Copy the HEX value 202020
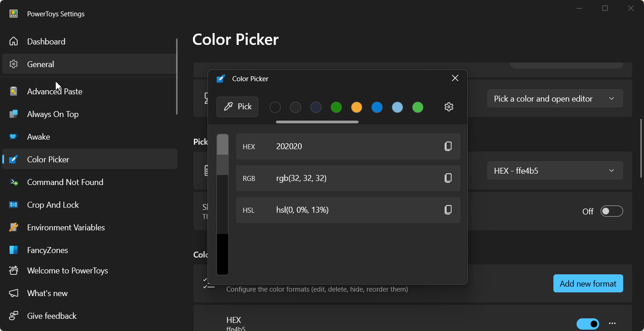This screenshot has width=644, height=331. (x=448, y=146)
